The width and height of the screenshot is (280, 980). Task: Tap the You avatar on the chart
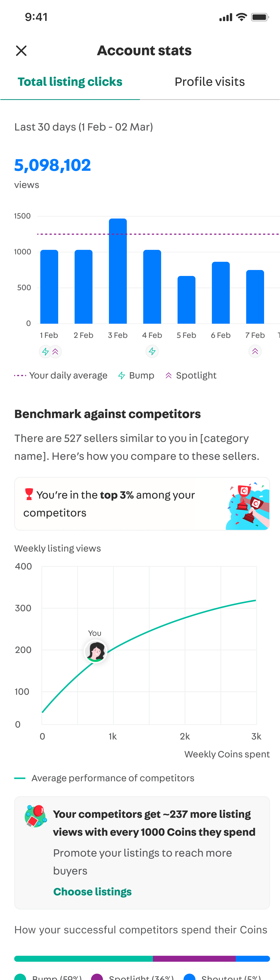(95, 651)
